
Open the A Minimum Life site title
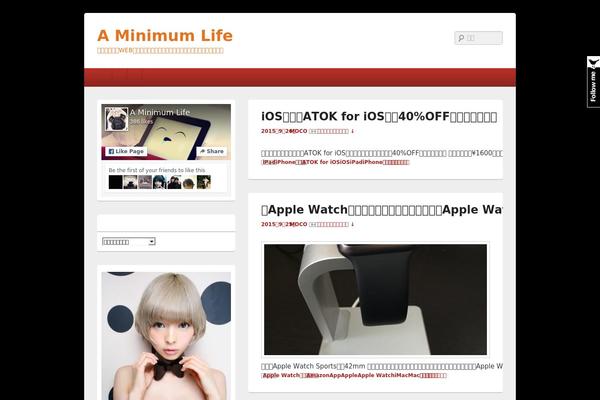[165, 36]
